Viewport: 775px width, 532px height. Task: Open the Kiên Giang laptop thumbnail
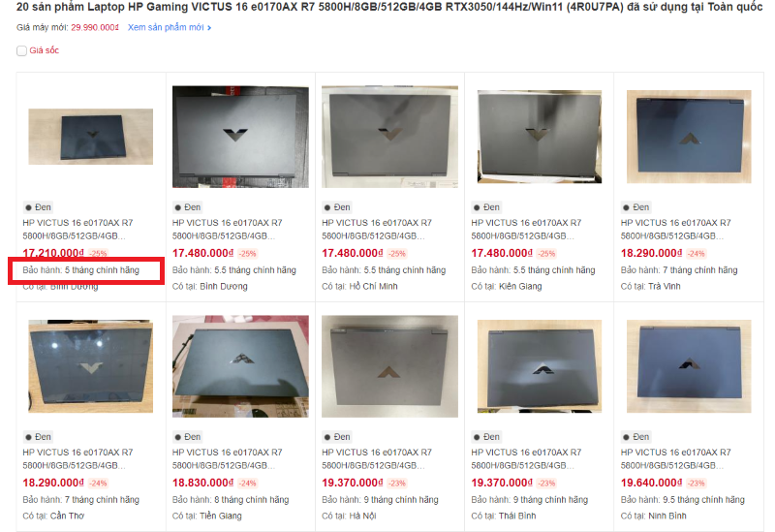point(540,137)
